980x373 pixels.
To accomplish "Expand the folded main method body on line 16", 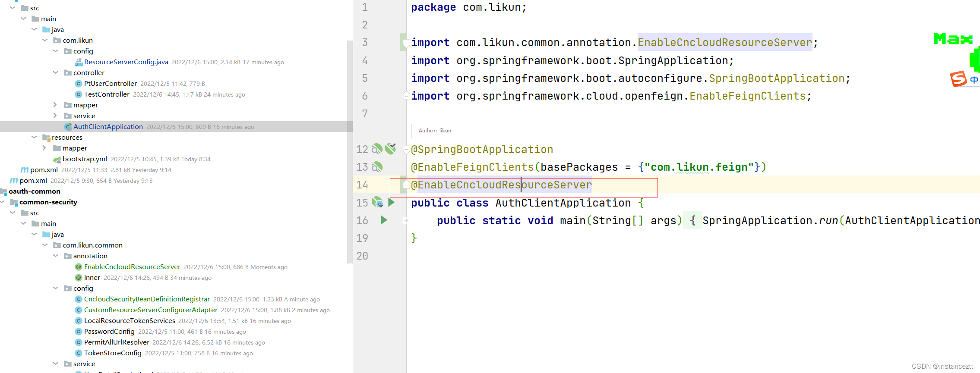I will [x=406, y=220].
